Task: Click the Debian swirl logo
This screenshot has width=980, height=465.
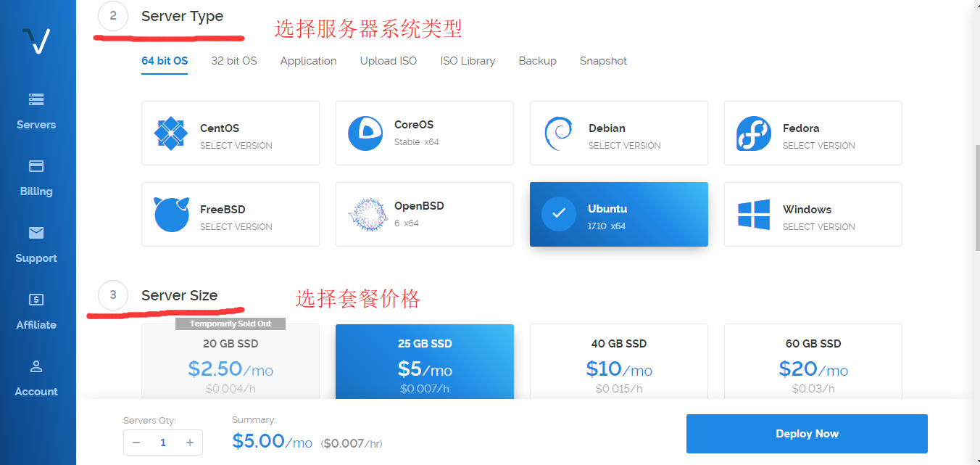Action: (559, 133)
